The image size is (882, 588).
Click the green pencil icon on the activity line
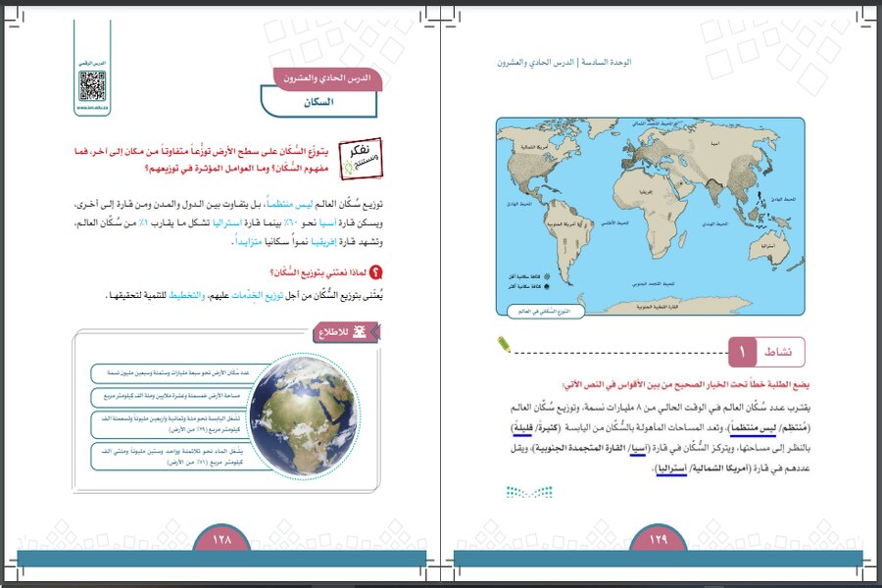pyautogui.click(x=504, y=344)
